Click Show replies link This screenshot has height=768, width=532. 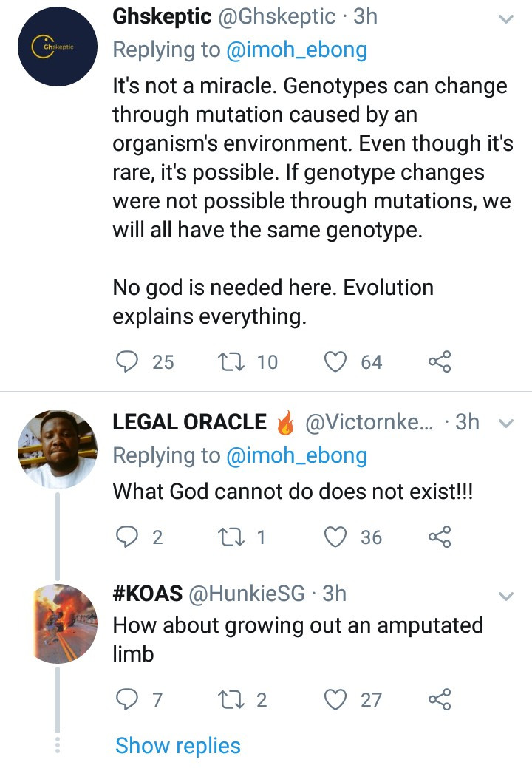click(177, 746)
